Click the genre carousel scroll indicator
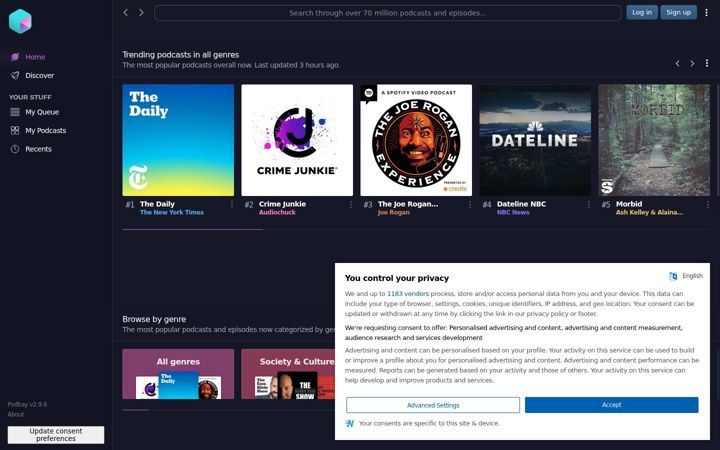Screen dimensions: 720x450 (135, 410)
